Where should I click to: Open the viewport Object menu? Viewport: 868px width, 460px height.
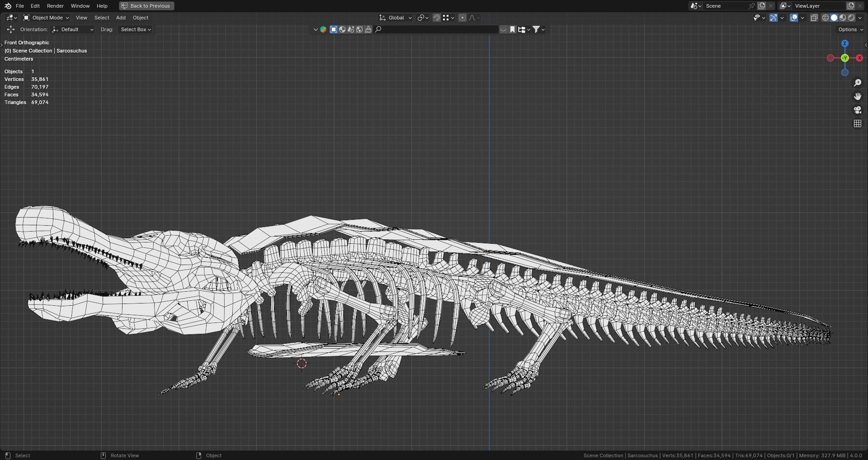pos(141,18)
